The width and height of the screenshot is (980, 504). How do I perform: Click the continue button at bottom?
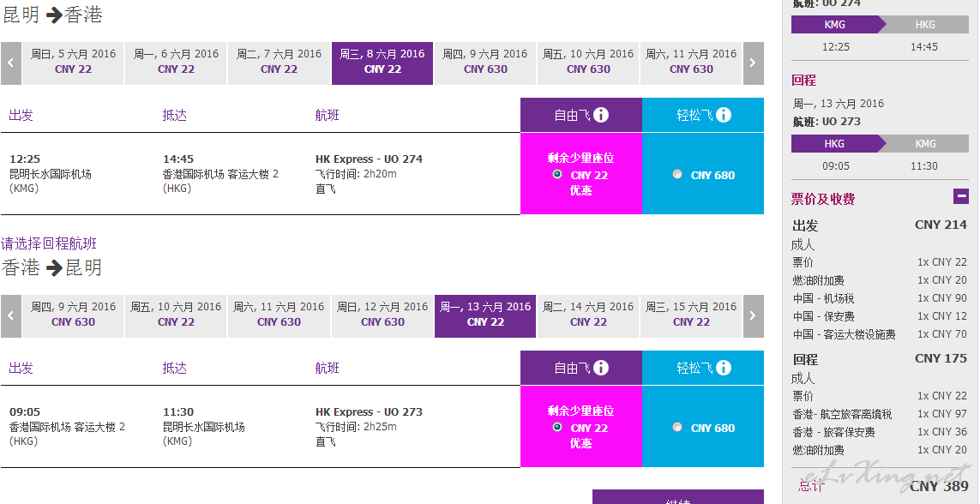(678, 497)
